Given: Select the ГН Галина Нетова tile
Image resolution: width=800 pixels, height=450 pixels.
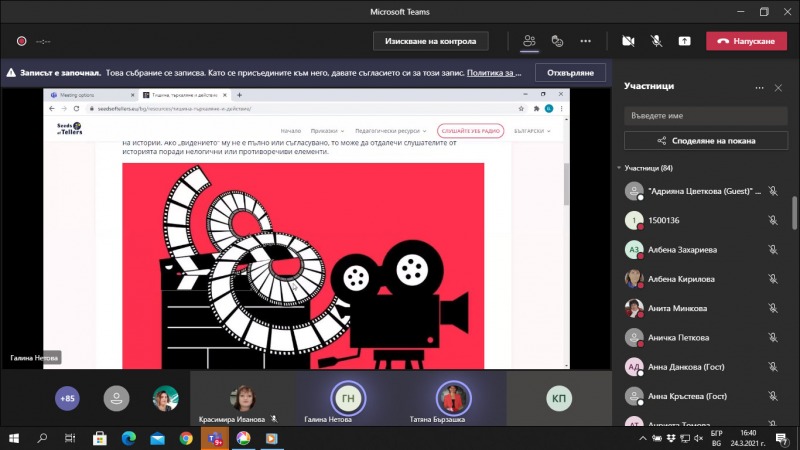Looking at the screenshot, I should pos(348,398).
